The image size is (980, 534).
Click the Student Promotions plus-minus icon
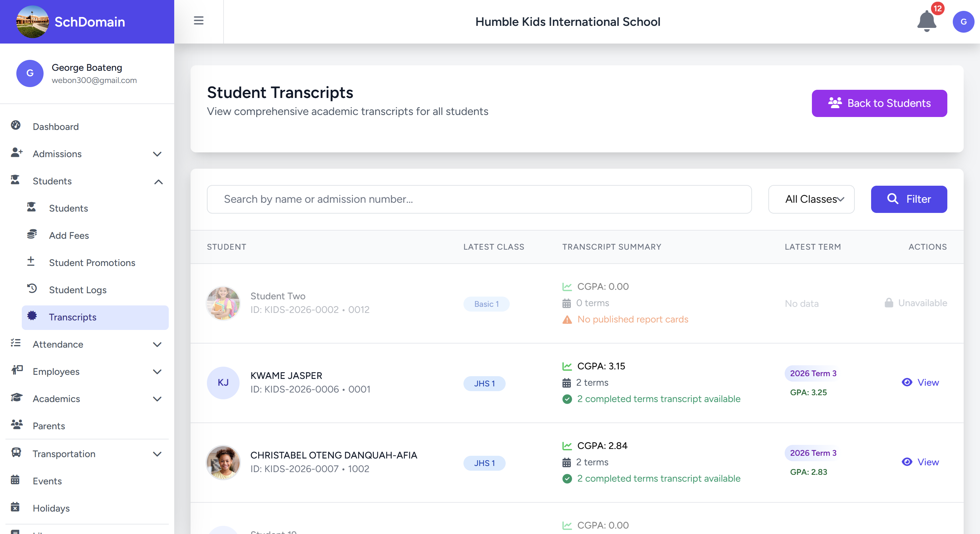click(x=31, y=261)
